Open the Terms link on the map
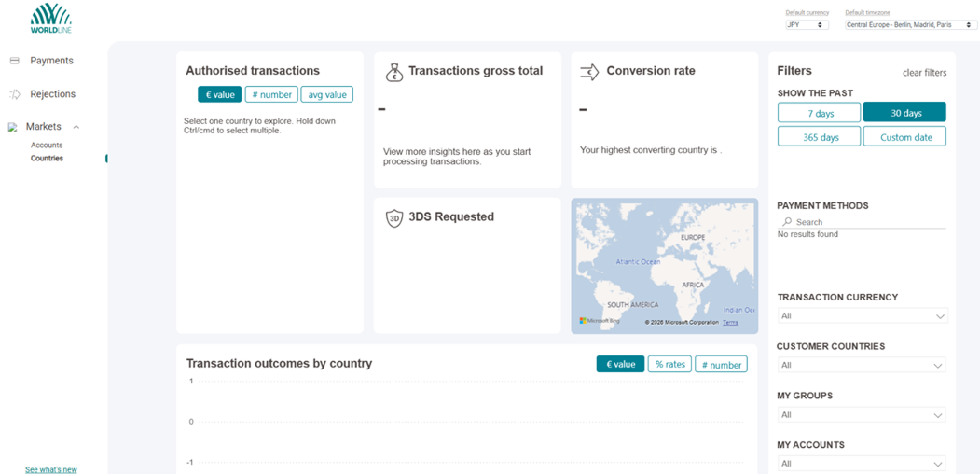Image resolution: width=980 pixels, height=474 pixels. pos(730,323)
